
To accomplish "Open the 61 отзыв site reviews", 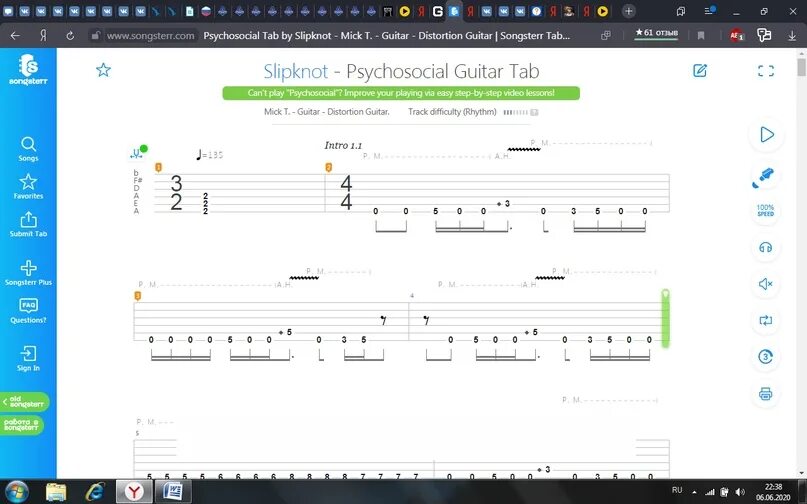I will coord(656,33).
